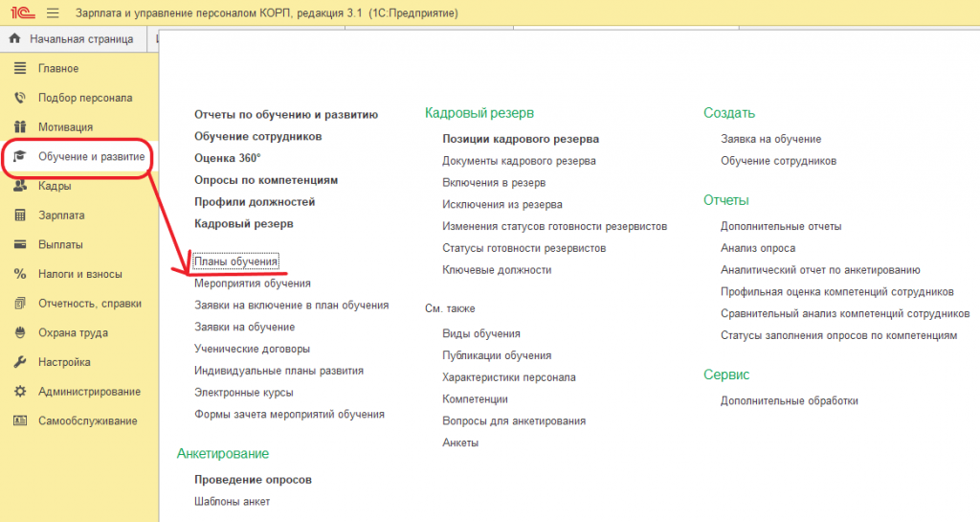The width and height of the screenshot is (980, 522).
Task: Open Вопросы для анкетирования
Action: pyautogui.click(x=514, y=421)
